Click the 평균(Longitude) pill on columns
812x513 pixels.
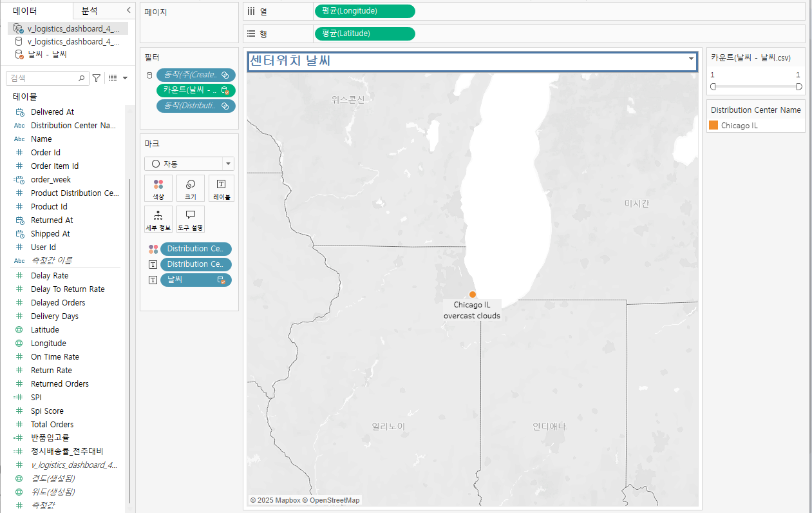364,11
